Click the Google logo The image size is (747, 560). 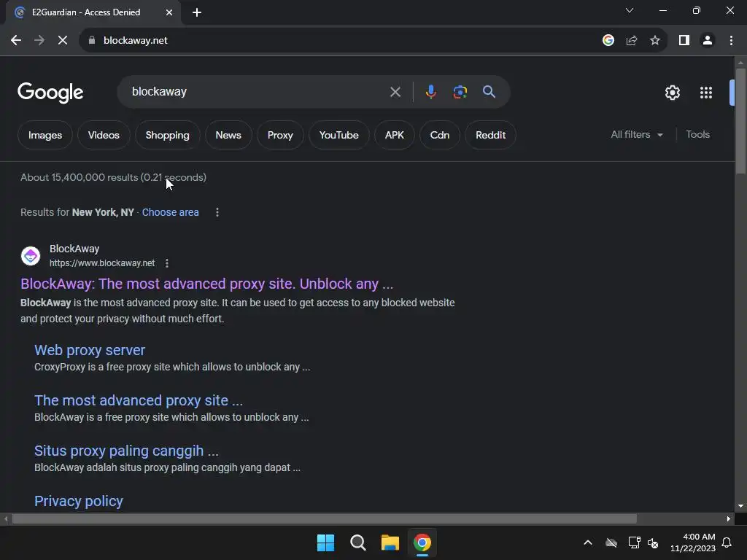point(50,93)
